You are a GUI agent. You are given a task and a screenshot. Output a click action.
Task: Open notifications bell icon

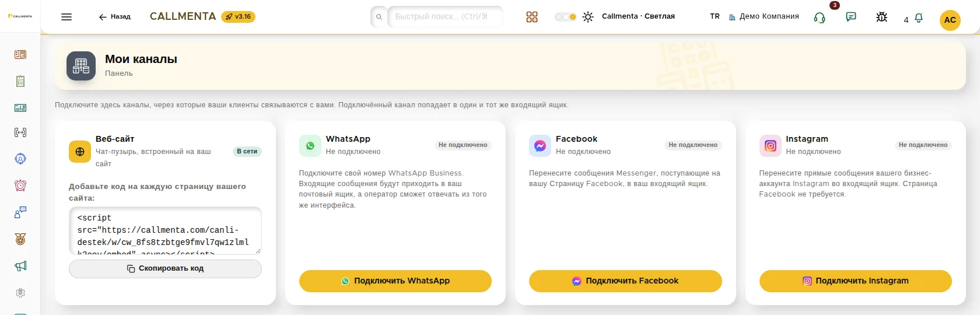click(919, 18)
